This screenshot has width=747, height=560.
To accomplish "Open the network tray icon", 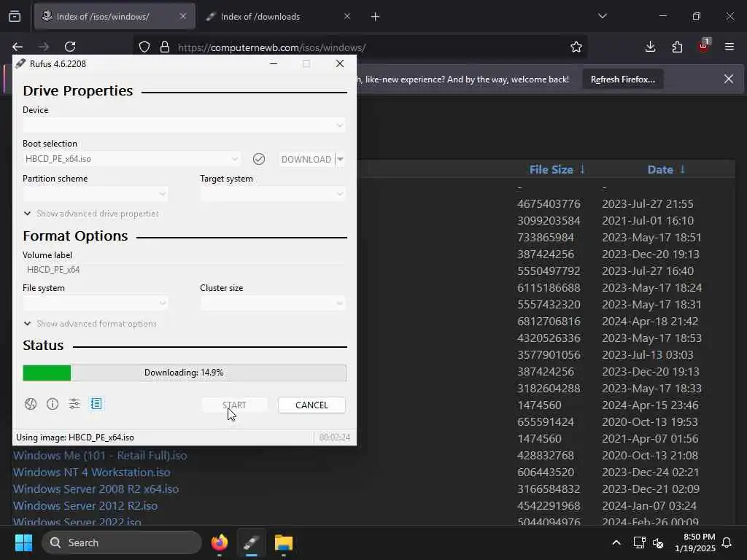I will pyautogui.click(x=639, y=542).
